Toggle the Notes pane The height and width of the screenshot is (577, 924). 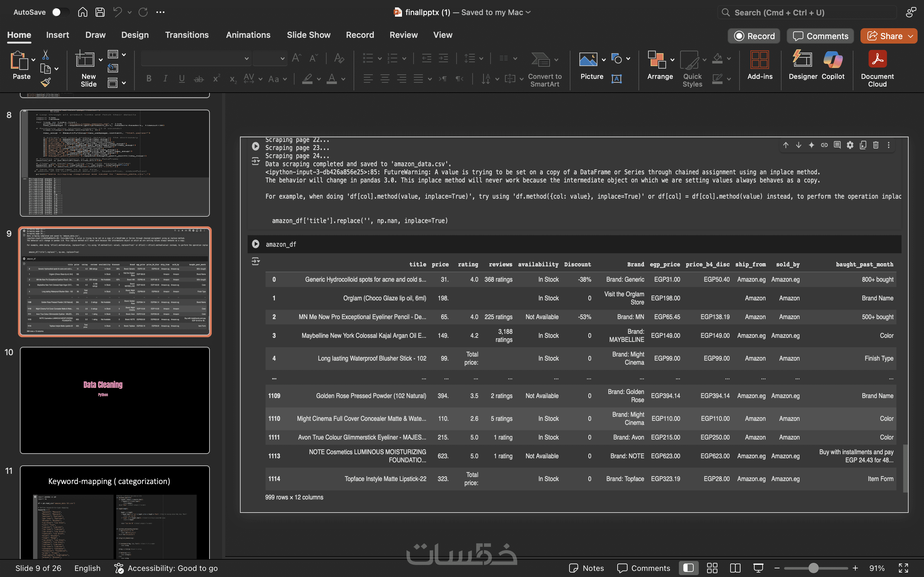[x=586, y=568]
